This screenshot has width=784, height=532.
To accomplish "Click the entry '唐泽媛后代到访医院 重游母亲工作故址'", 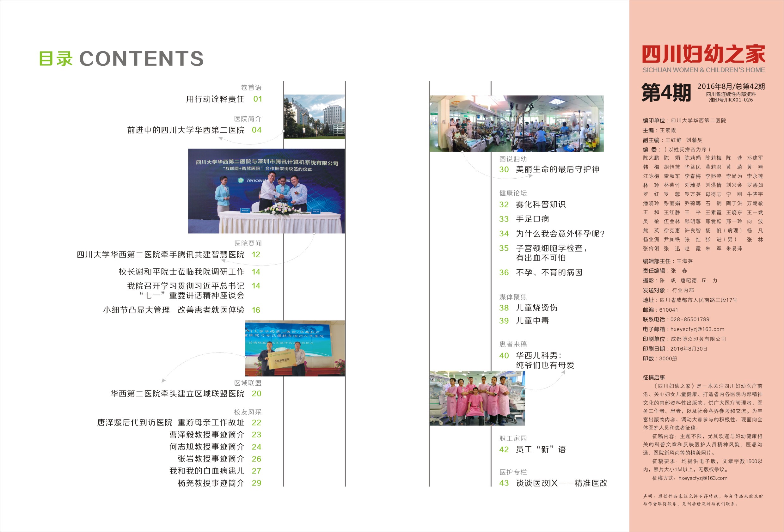I will [171, 423].
